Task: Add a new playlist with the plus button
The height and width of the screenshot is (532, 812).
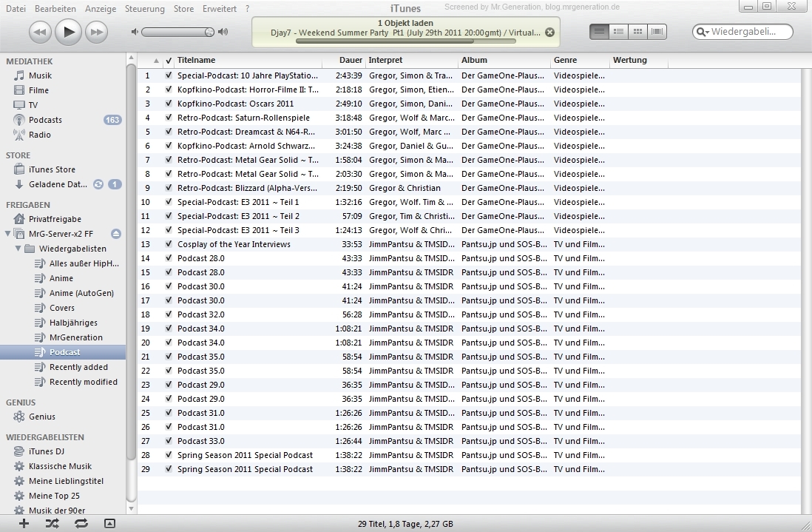Action: coord(24,524)
